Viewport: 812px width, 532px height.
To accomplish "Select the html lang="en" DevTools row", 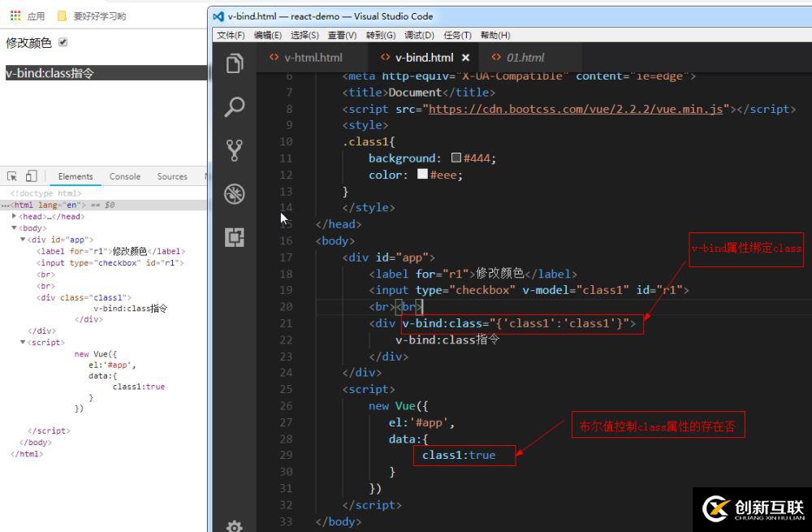I will coord(104,205).
